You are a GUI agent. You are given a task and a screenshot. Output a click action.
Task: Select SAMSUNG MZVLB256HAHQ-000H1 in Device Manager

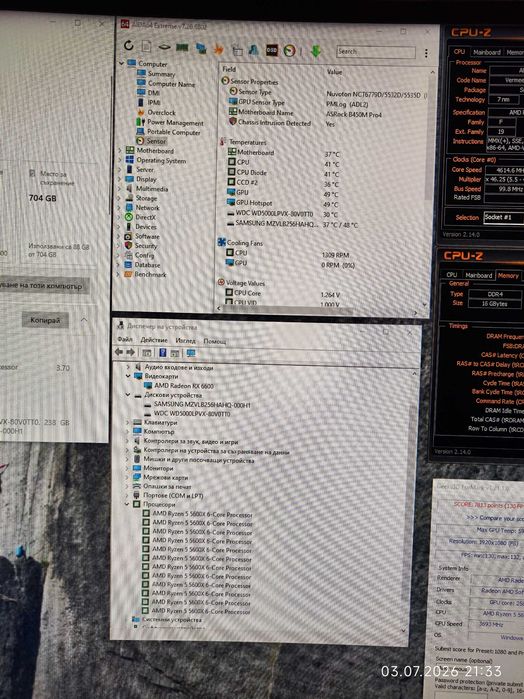click(197, 405)
